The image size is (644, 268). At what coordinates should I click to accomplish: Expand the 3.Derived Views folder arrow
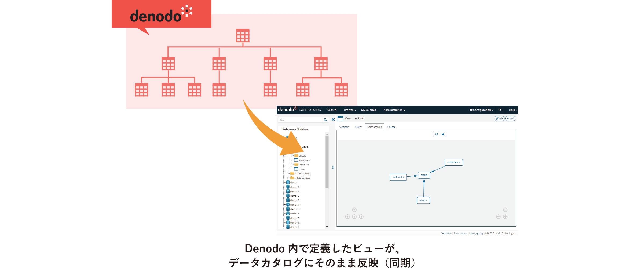pos(288,173)
